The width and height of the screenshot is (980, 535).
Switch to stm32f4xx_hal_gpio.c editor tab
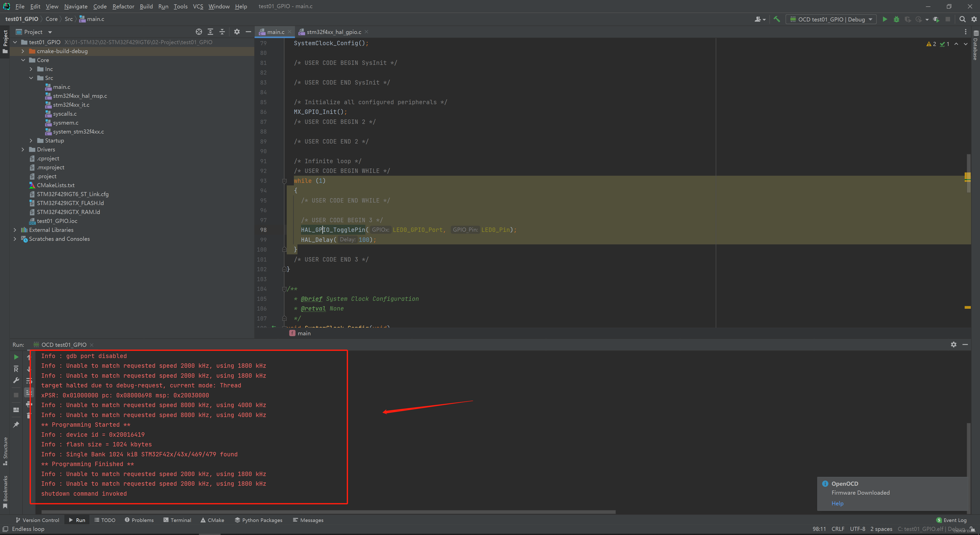click(334, 32)
